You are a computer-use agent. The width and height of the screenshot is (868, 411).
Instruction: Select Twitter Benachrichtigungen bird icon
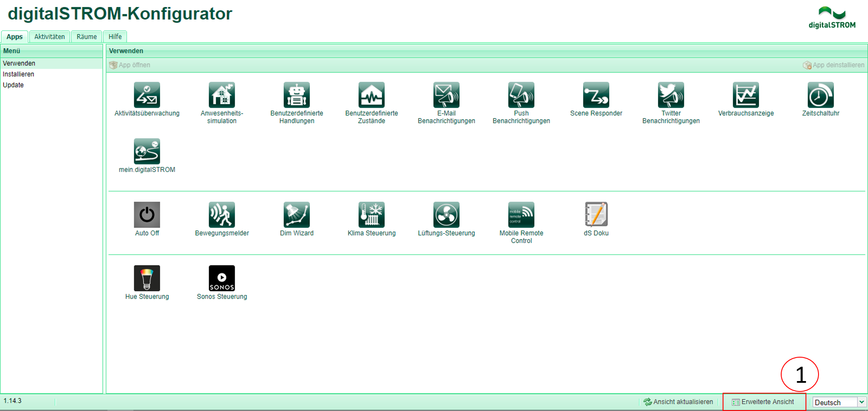671,95
